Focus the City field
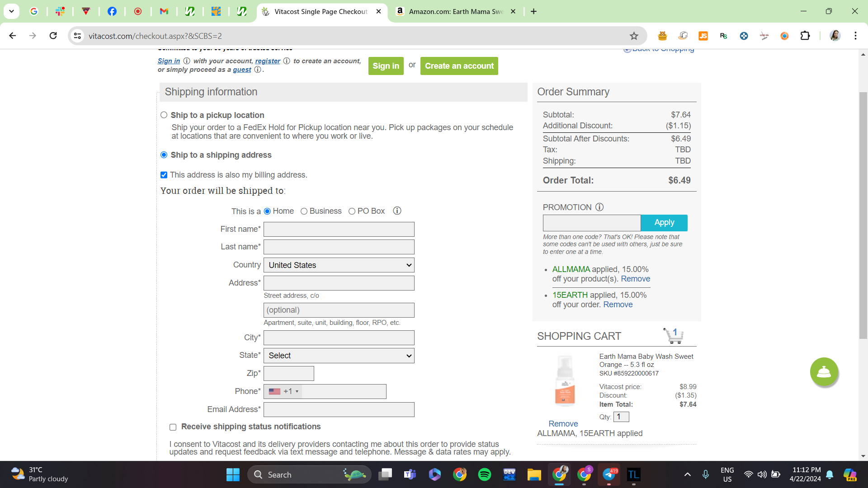This screenshot has width=868, height=488. tap(339, 338)
